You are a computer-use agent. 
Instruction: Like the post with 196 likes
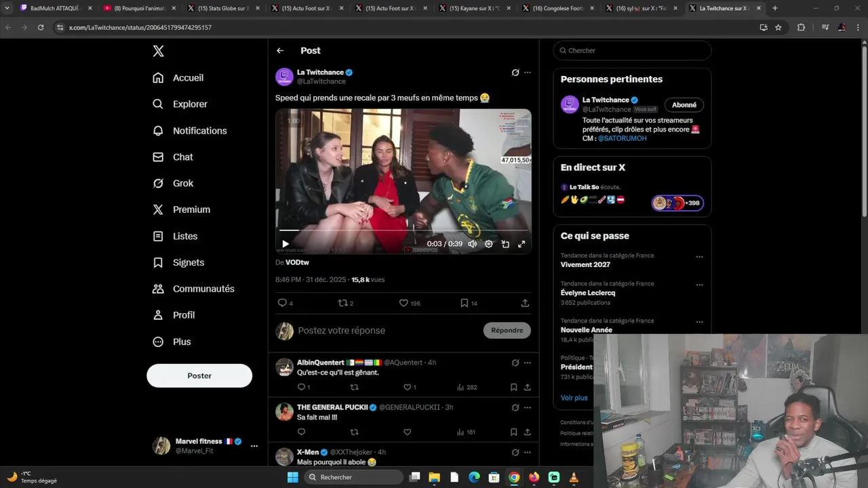[410, 303]
